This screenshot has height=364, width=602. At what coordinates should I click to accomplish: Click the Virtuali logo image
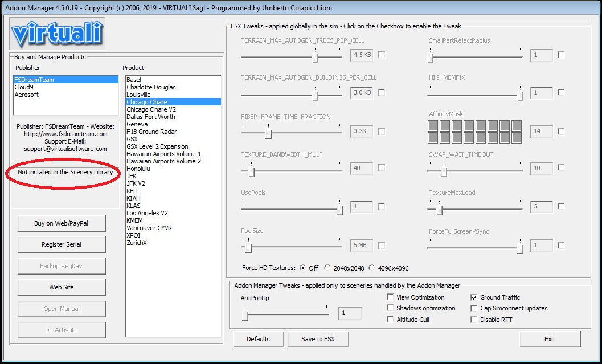coord(58,34)
